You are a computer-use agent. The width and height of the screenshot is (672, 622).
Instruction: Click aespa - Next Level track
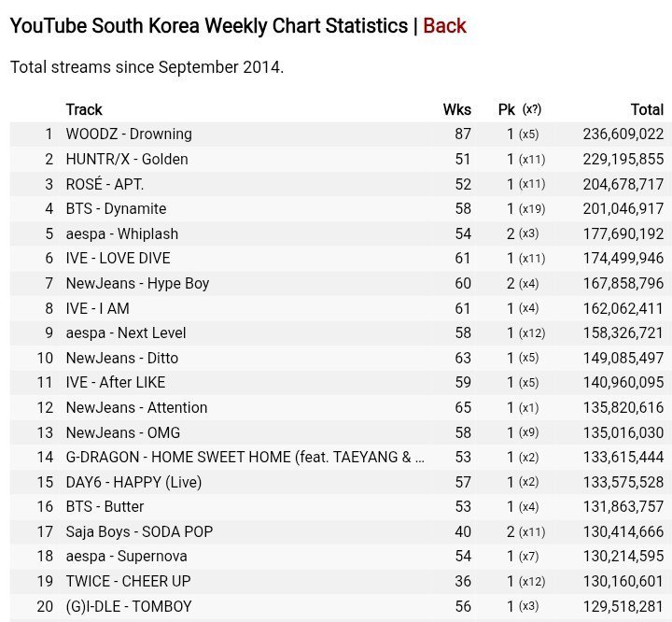click(x=126, y=332)
